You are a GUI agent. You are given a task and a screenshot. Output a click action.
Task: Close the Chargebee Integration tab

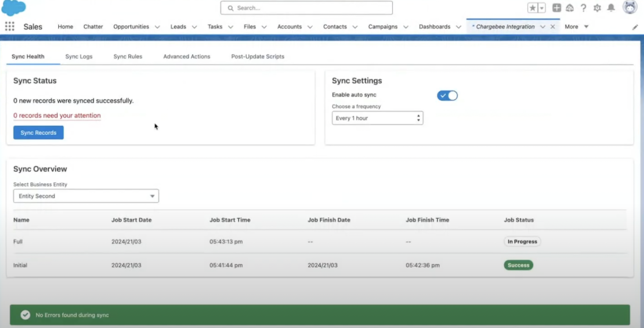tap(552, 27)
